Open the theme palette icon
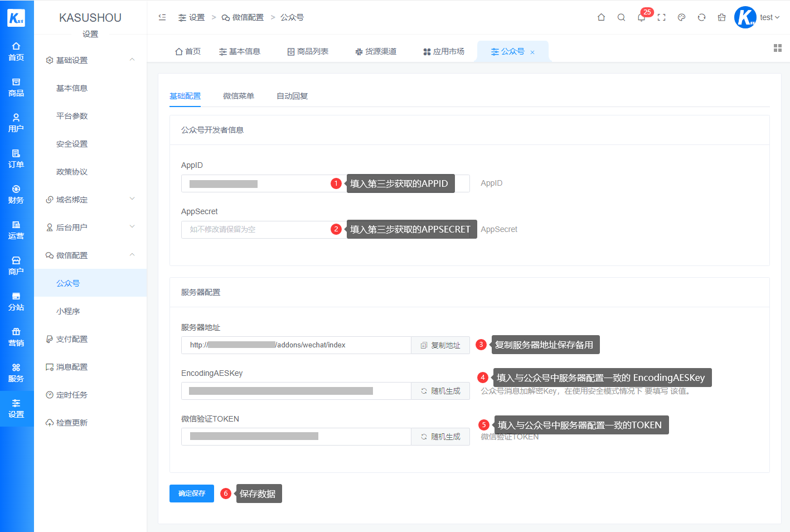Screen dimensions: 790x532 (x=681, y=17)
